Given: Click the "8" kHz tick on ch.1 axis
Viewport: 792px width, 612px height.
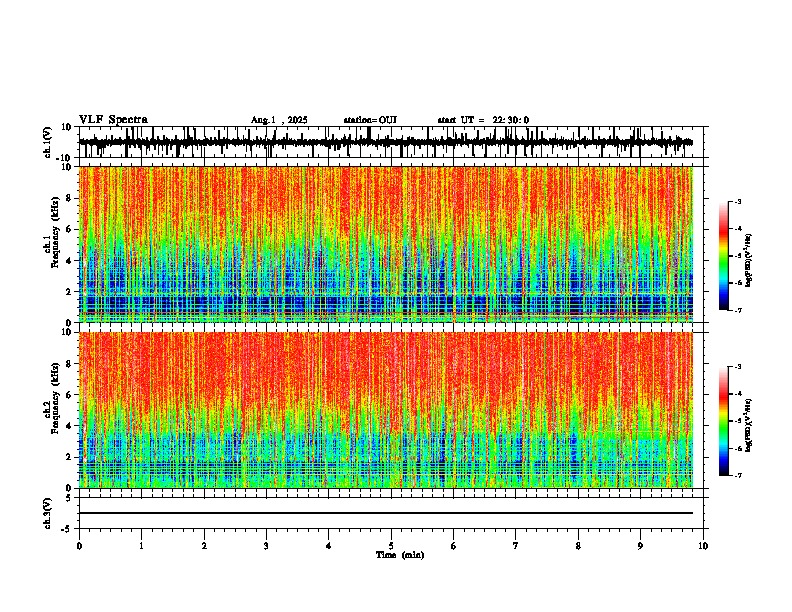Looking at the screenshot, I should [x=69, y=198].
